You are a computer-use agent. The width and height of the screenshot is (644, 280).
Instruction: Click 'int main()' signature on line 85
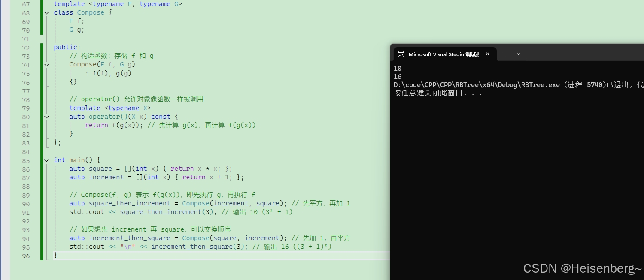73,160
